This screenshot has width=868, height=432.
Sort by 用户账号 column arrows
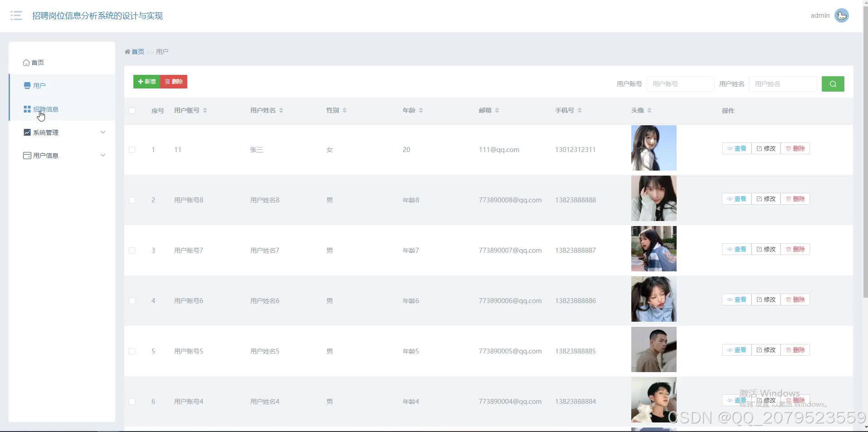coord(205,110)
